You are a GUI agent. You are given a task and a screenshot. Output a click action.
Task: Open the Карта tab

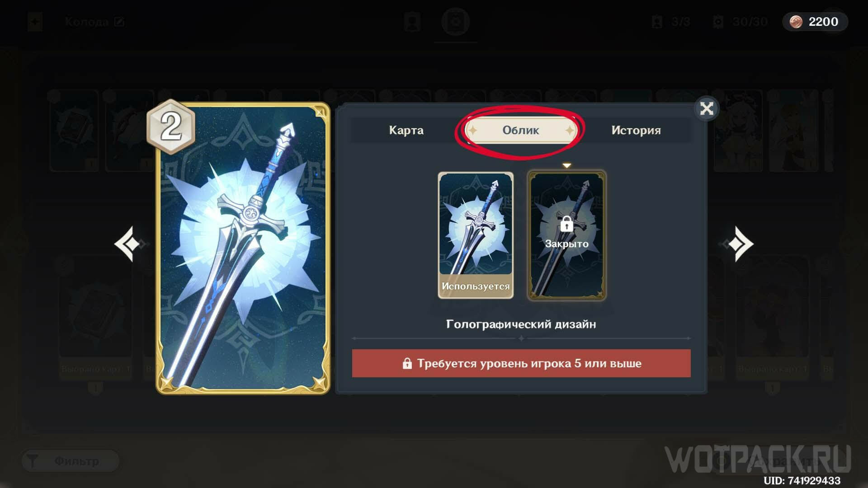406,130
